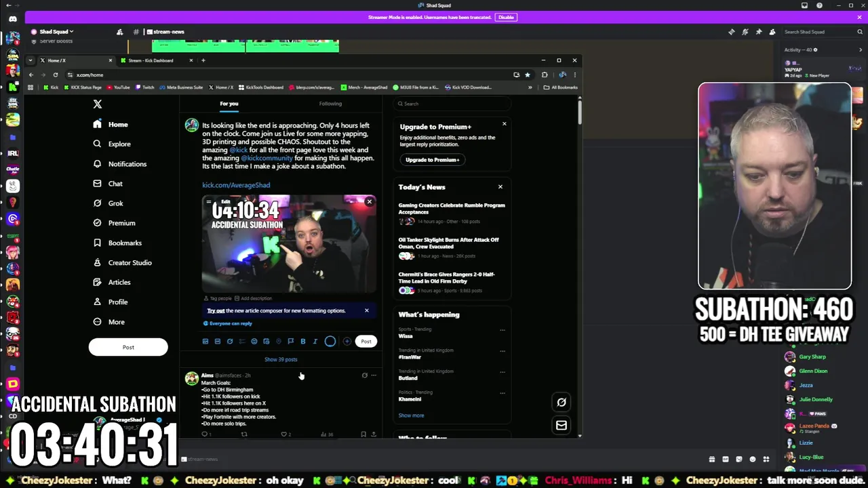Open more options for Butland trend

tap(502, 372)
